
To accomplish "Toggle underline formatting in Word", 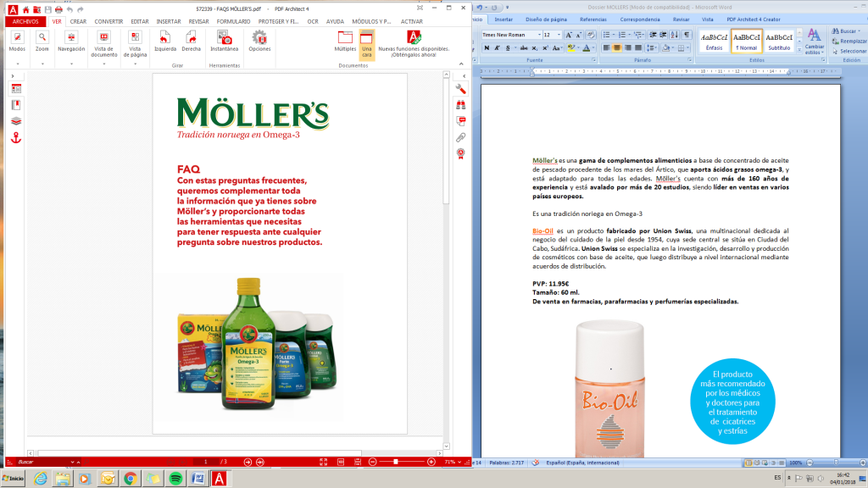I will click(x=509, y=47).
